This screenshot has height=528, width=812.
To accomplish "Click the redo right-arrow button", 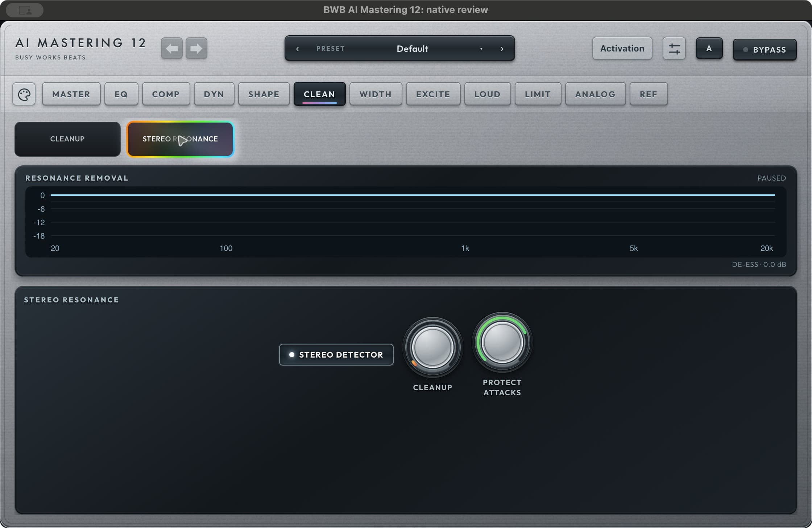I will [x=196, y=48].
